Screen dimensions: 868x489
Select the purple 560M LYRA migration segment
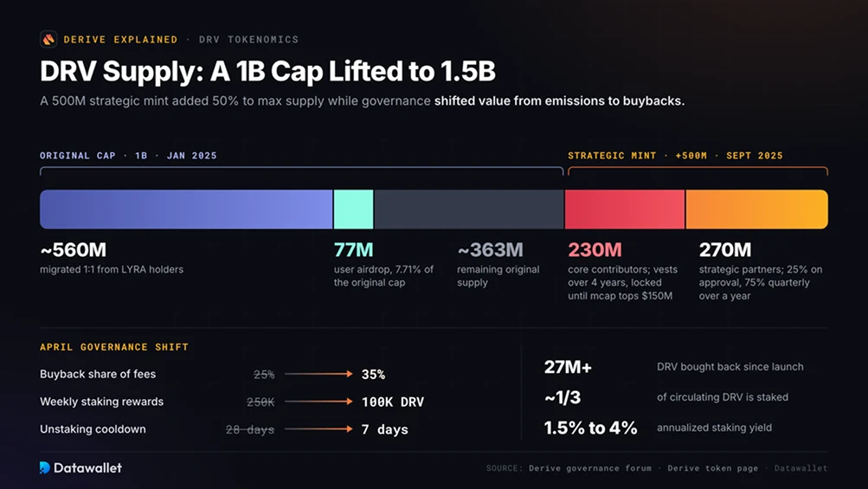(x=186, y=209)
